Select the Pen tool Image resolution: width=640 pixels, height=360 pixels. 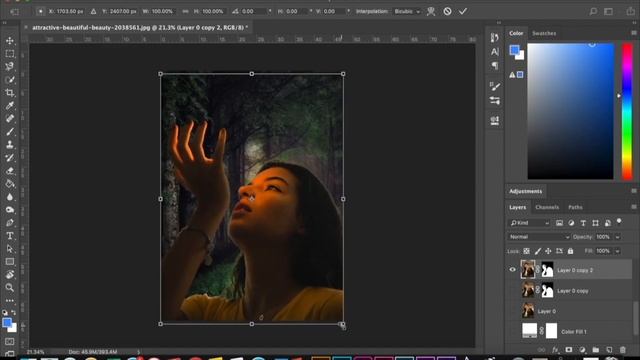pyautogui.click(x=10, y=223)
